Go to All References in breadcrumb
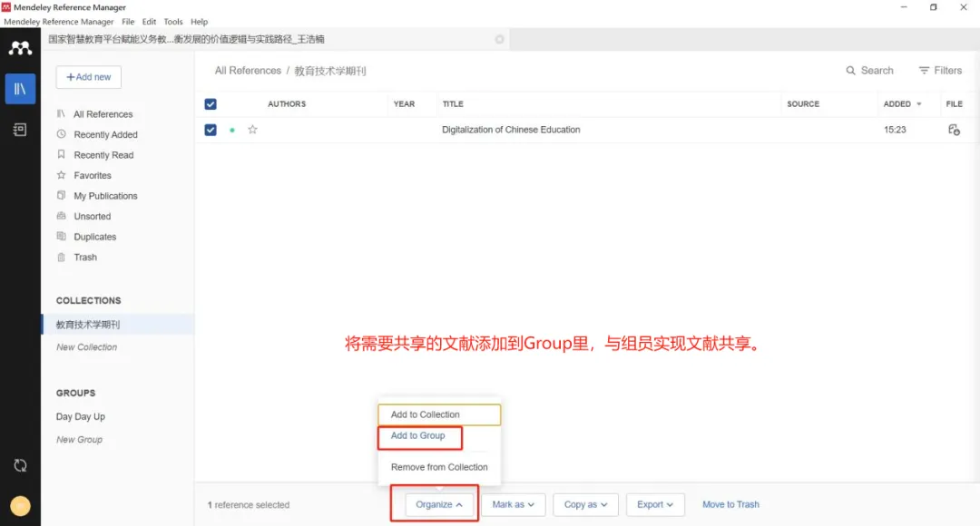Image resolution: width=980 pixels, height=526 pixels. (248, 71)
